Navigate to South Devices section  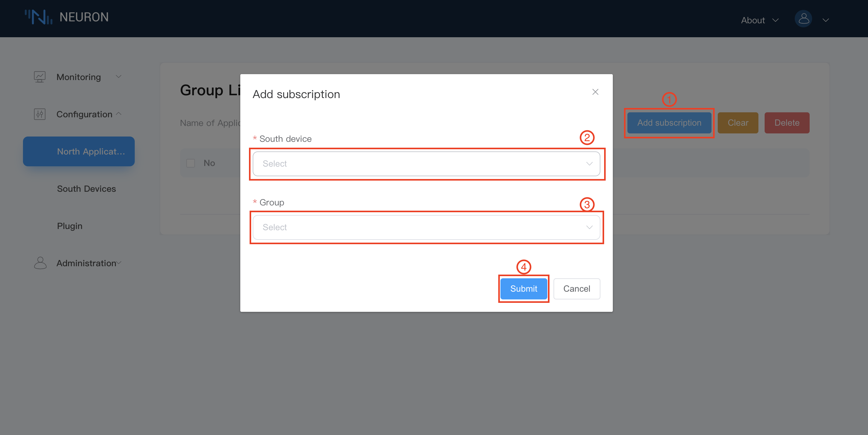(x=86, y=188)
